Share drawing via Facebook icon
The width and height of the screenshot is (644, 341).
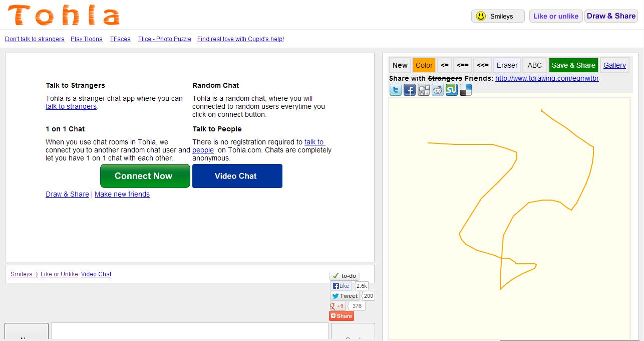tap(410, 90)
